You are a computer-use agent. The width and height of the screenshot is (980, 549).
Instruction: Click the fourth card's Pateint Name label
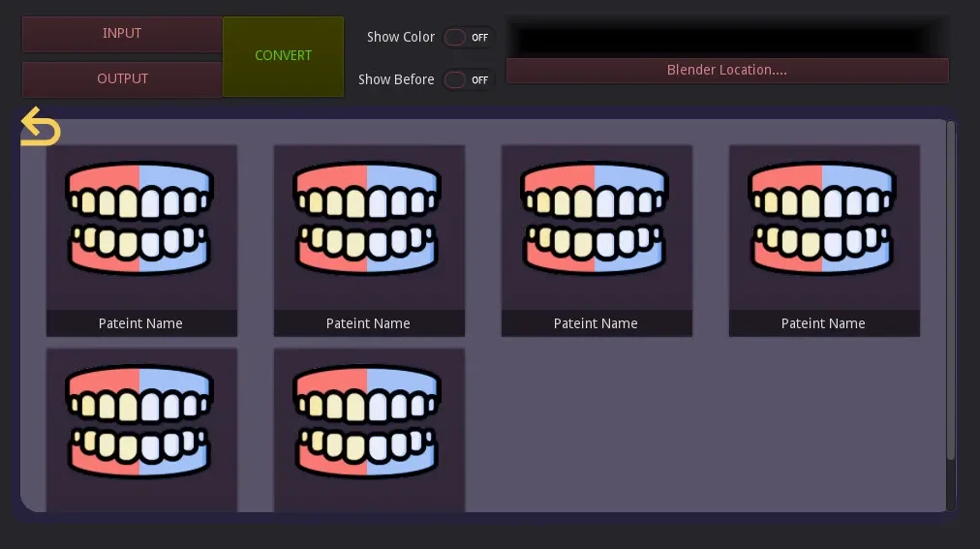[823, 323]
